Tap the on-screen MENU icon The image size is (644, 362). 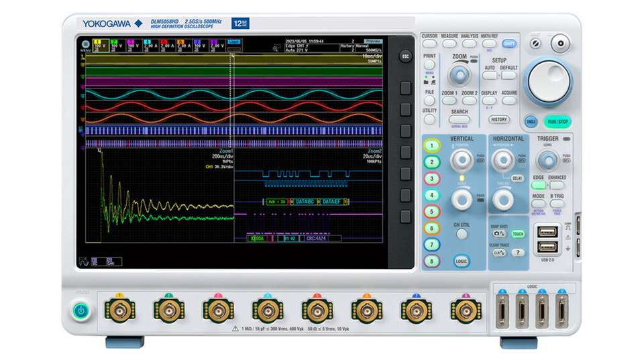tap(85, 46)
